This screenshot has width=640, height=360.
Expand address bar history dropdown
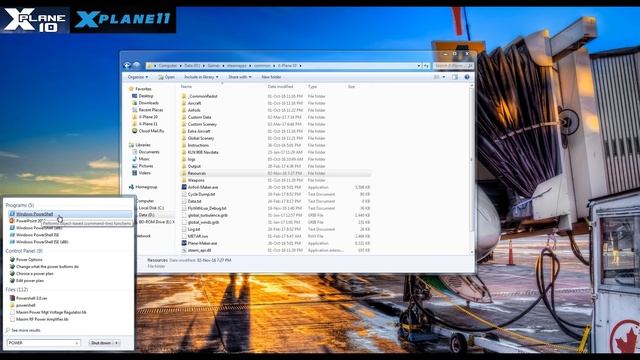[419, 65]
